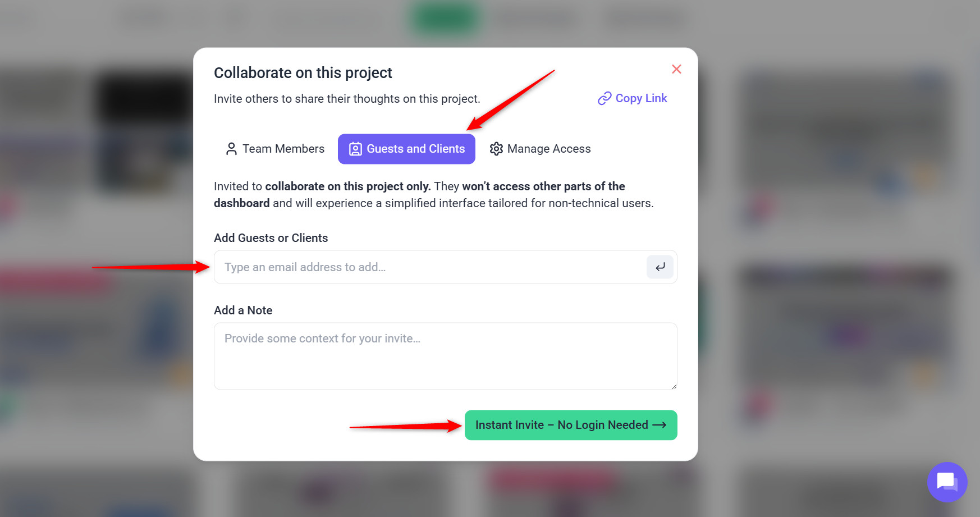Click the person icon on Team Members
980x517 pixels.
point(231,149)
